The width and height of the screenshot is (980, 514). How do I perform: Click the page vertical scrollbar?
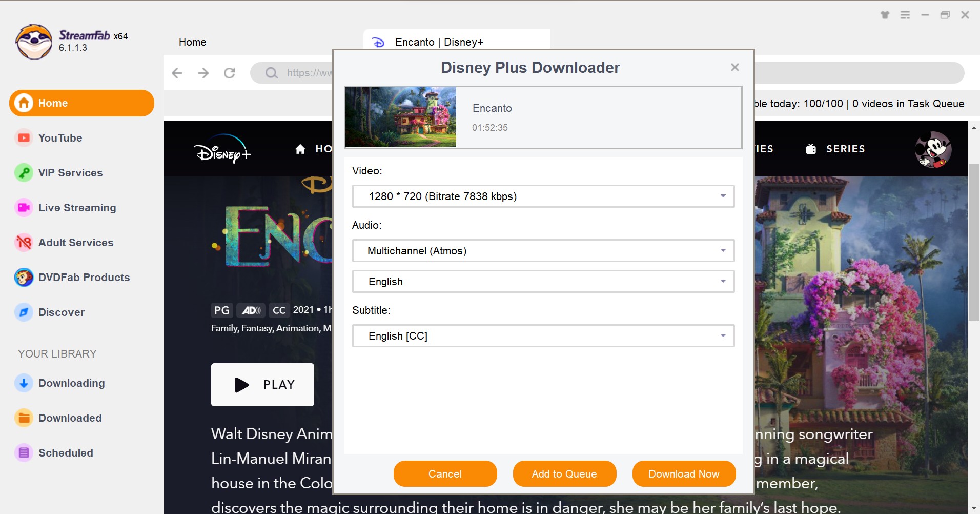[974, 242]
